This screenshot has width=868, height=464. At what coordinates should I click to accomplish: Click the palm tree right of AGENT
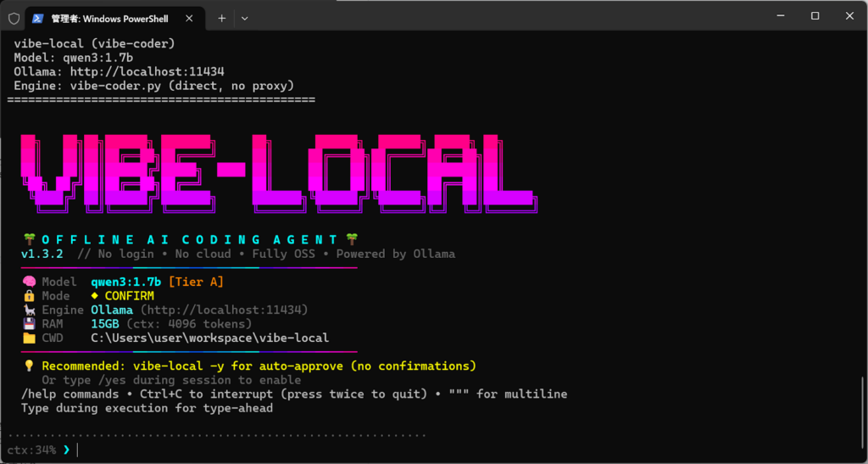click(x=352, y=239)
